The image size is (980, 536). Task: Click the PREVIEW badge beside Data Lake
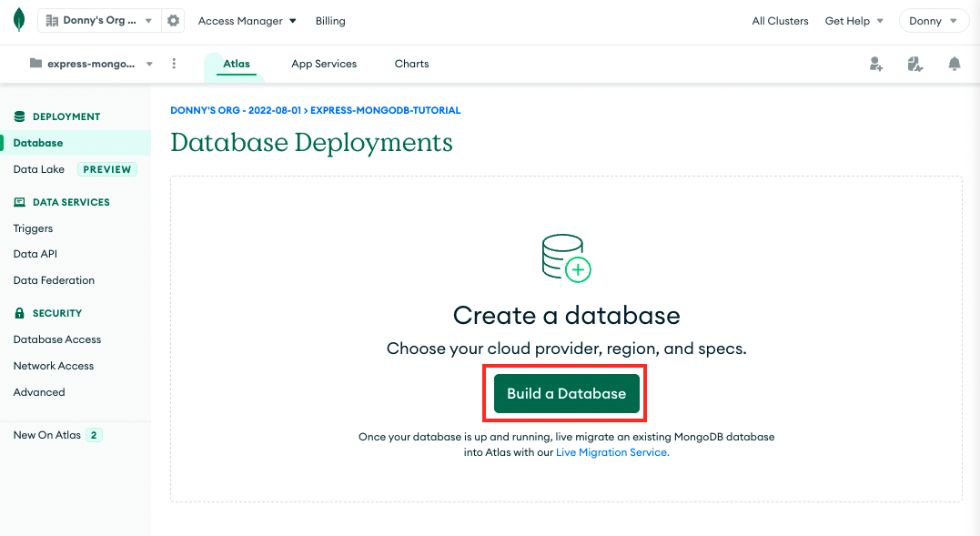[x=106, y=169]
